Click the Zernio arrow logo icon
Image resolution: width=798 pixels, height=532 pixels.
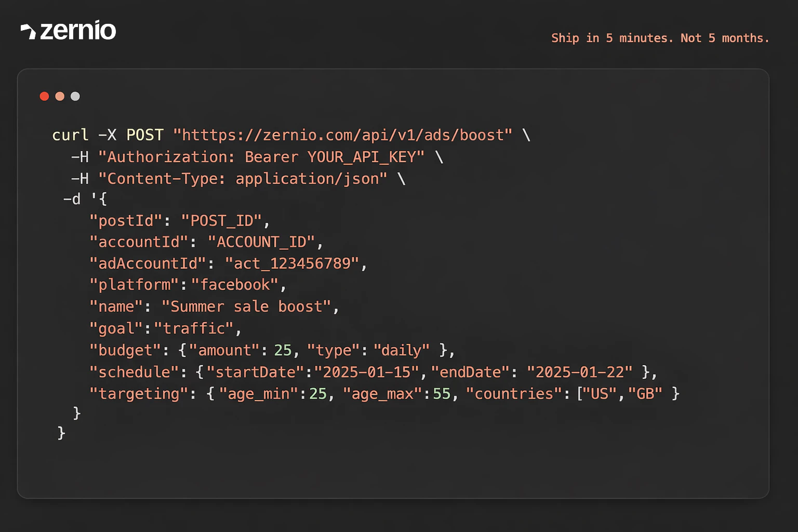[x=29, y=31]
